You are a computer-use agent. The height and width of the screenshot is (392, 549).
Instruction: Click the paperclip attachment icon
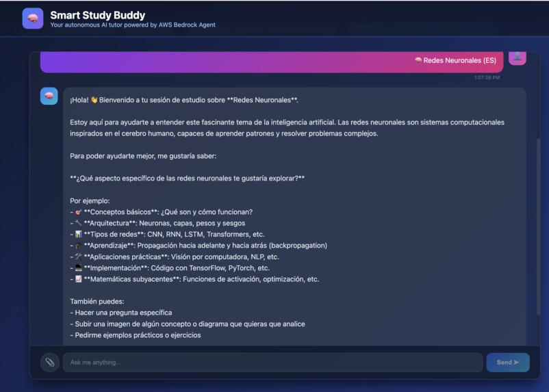pyautogui.click(x=50, y=363)
